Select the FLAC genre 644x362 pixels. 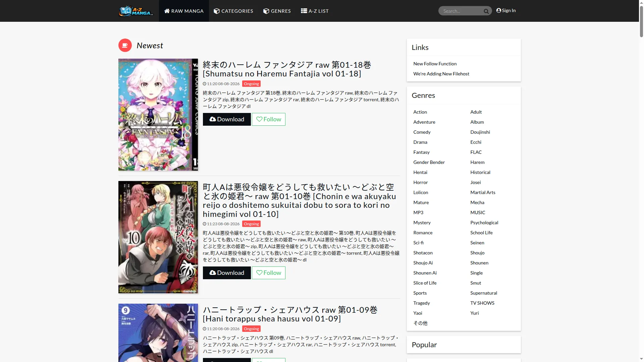[x=476, y=152]
